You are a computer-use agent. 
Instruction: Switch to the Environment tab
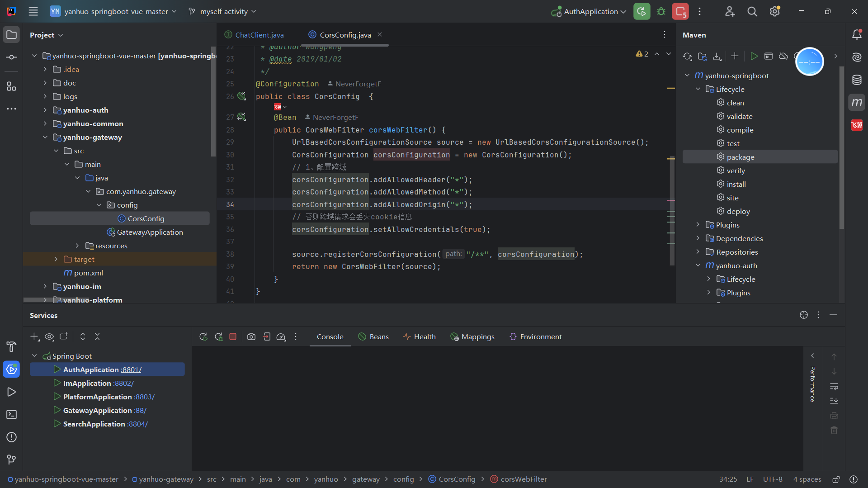pyautogui.click(x=536, y=337)
